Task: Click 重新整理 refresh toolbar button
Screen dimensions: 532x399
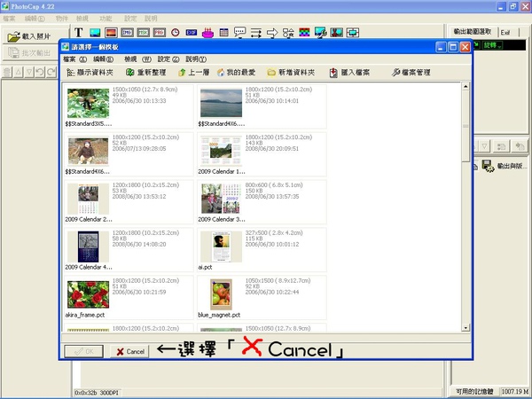Action: pos(146,73)
